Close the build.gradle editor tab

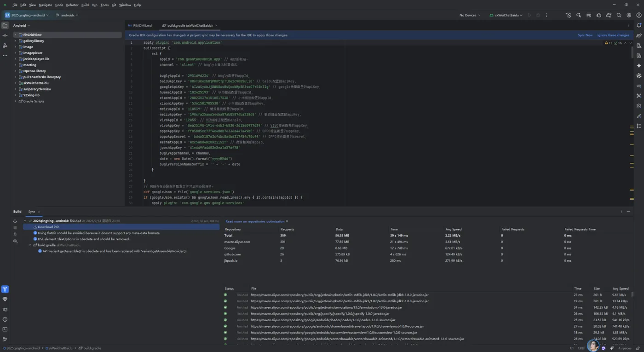(216, 25)
